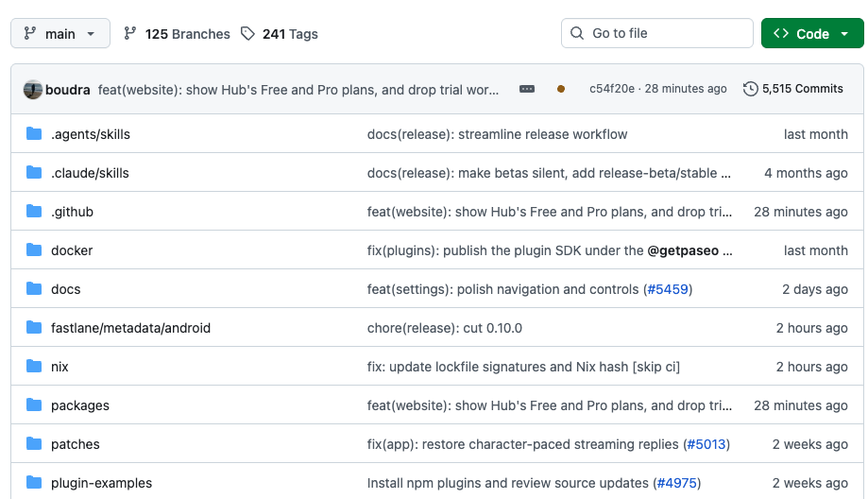This screenshot has width=868, height=499.
Task: Open pull request #5459
Action: click(x=668, y=289)
